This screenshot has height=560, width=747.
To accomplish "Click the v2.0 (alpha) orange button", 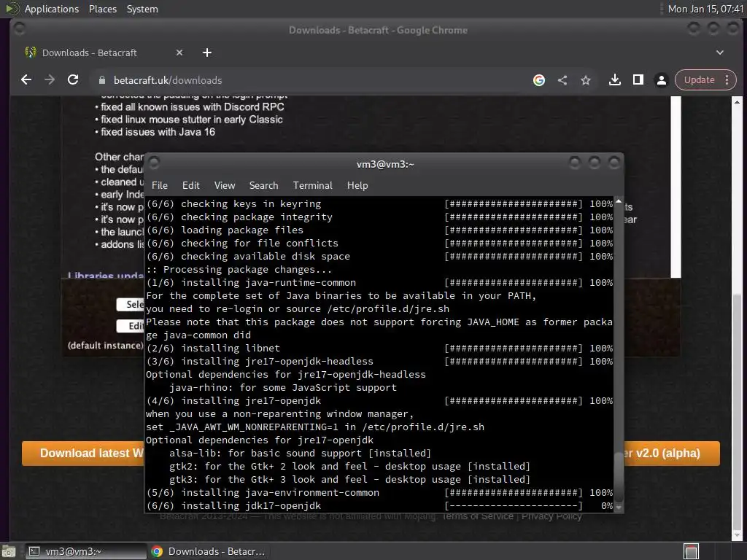I will (x=672, y=454).
